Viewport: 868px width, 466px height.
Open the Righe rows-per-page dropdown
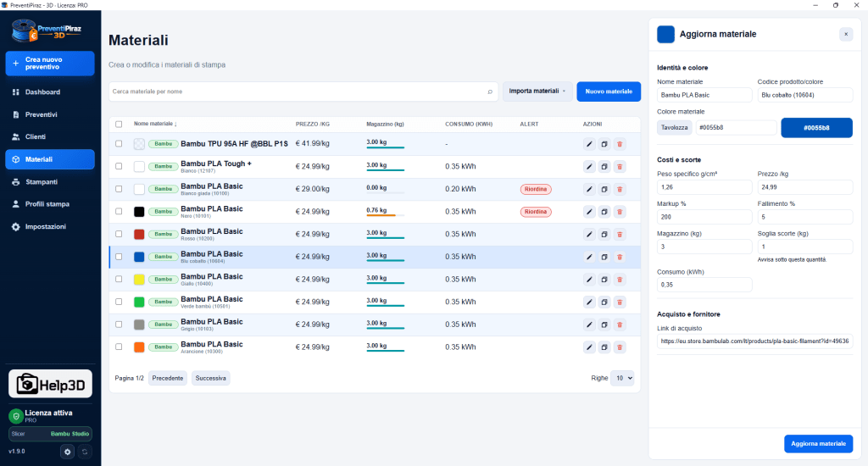pos(622,378)
